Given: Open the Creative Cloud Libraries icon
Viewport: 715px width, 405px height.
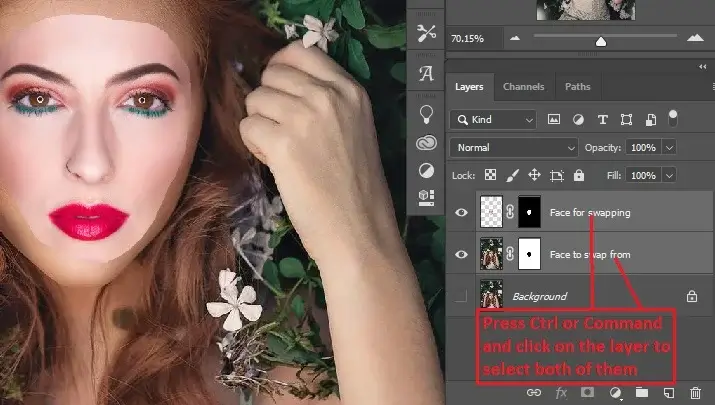Looking at the screenshot, I should coord(426,143).
